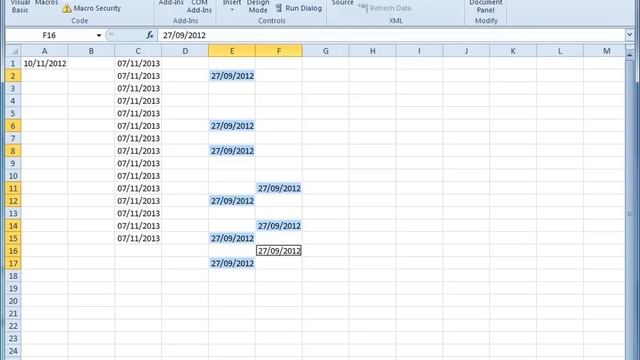This screenshot has height=360, width=640.
Task: Select column J header
Action: pos(466,51)
